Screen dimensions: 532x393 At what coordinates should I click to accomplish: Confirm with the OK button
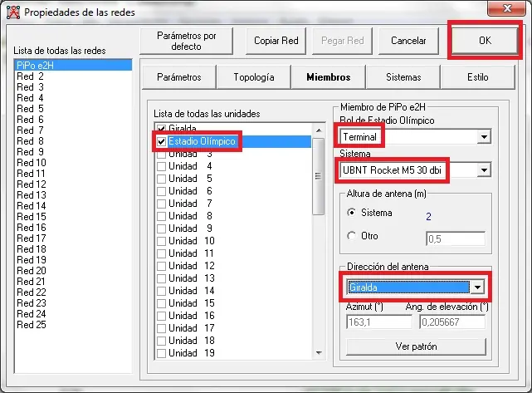point(485,41)
